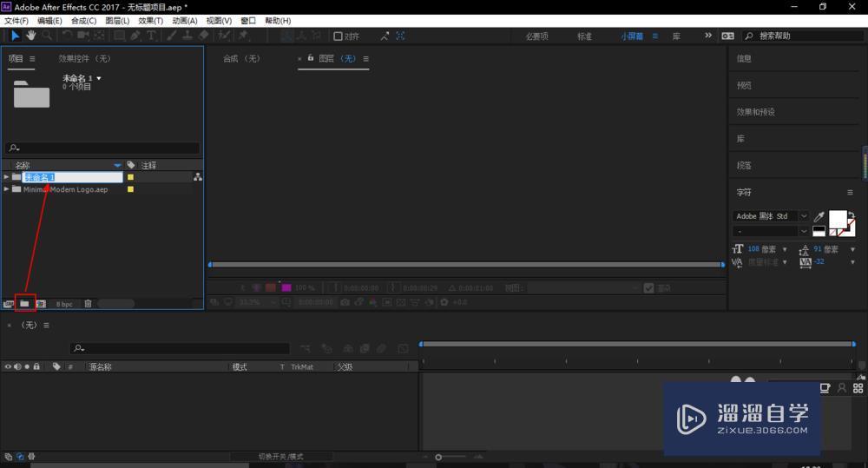
Task: Open the tracking -32 dropdown arrow
Action: click(852, 262)
